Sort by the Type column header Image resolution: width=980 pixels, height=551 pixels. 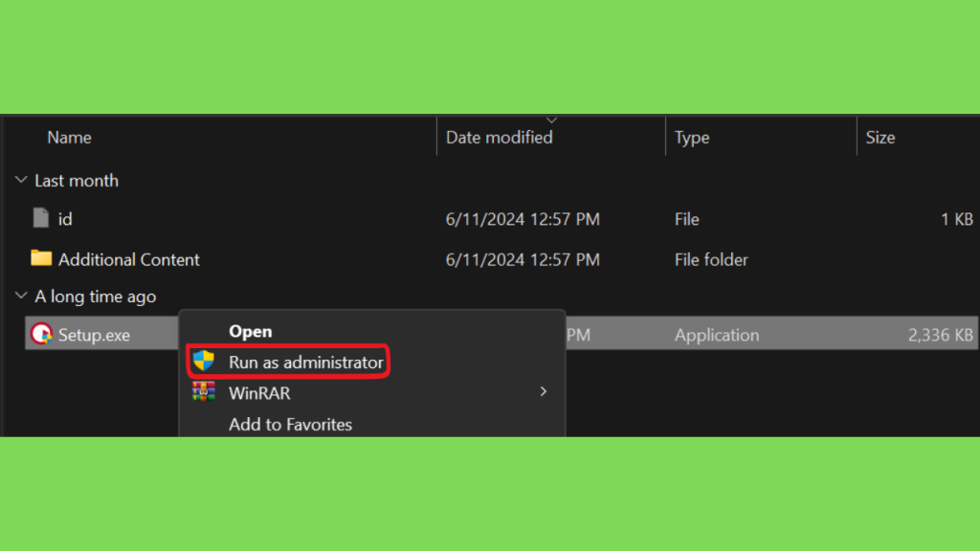692,138
